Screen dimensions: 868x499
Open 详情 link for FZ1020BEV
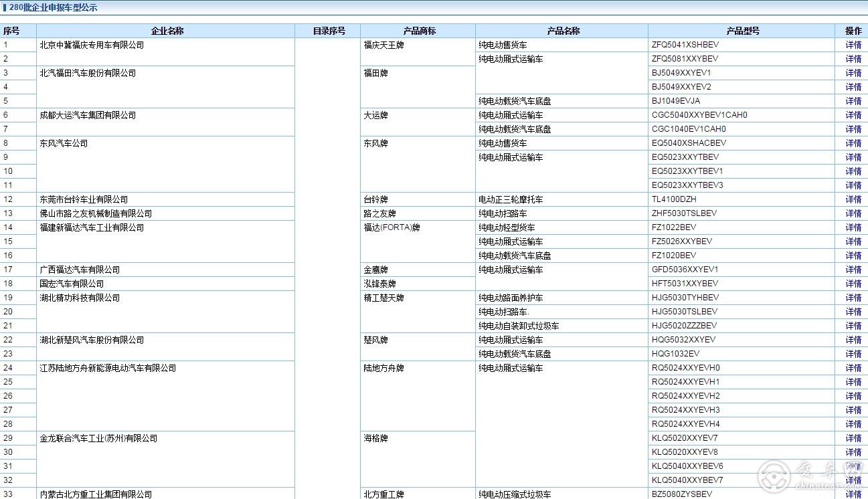point(853,256)
